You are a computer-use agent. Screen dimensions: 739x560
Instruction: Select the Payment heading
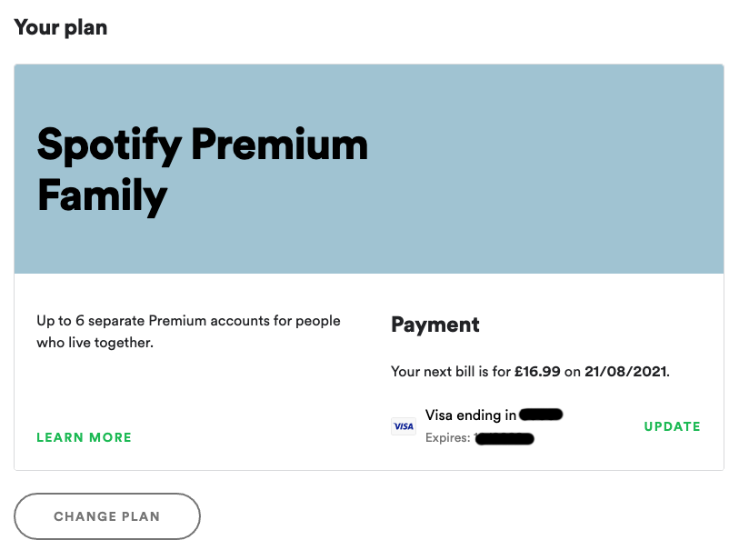435,325
